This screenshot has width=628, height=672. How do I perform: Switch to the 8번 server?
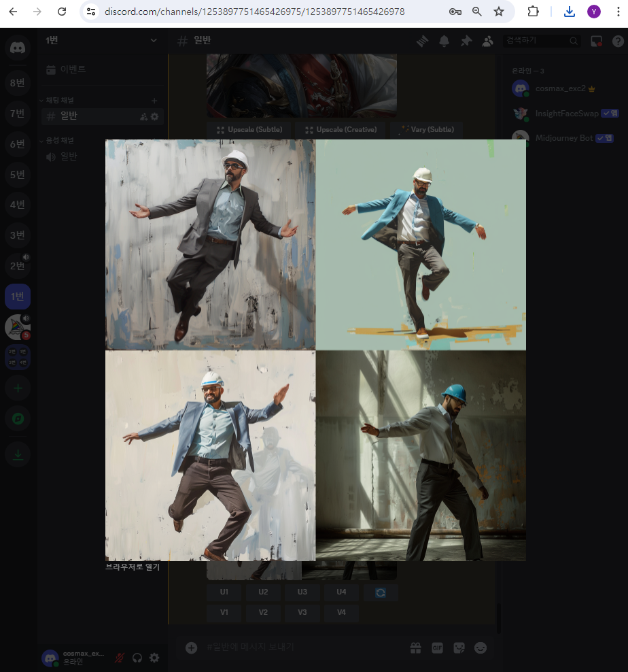pyautogui.click(x=18, y=83)
